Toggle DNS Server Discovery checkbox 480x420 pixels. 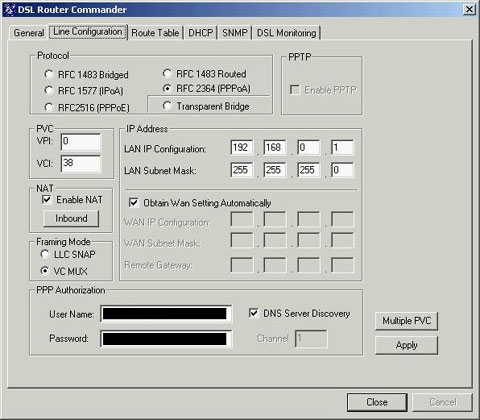coord(254,313)
